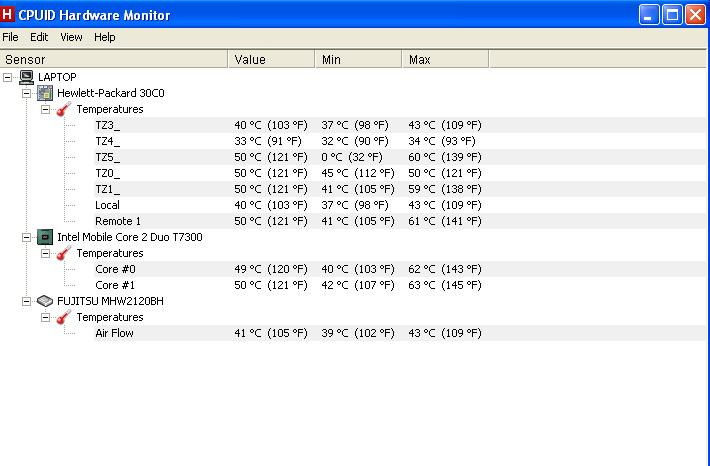Select the TZ5_ sensor row
The image size is (710, 466).
point(399,157)
